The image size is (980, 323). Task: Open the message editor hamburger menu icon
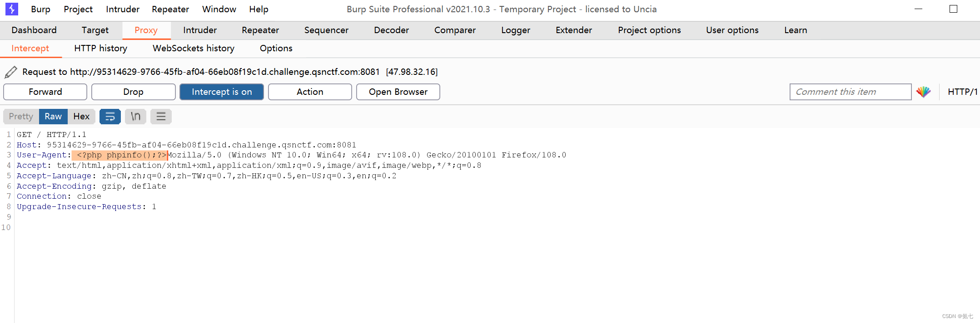pos(161,117)
